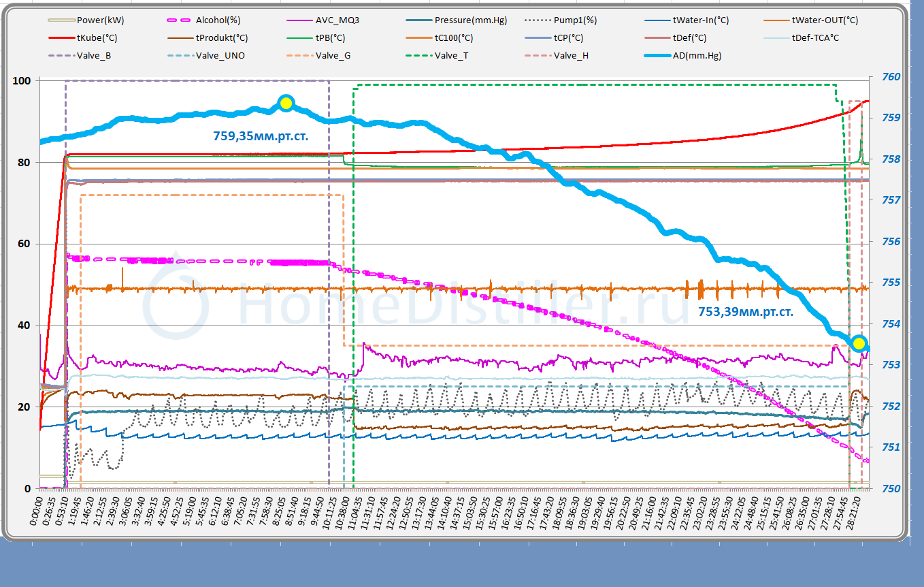Select the tWater-In(°C) legend entry
Viewport: 924px width, 587px height.
pyautogui.click(x=700, y=20)
